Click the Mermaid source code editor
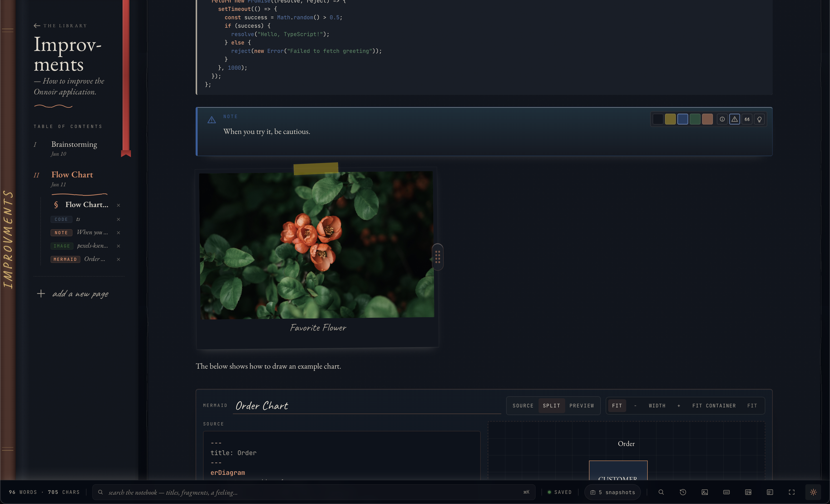 tap(342, 456)
